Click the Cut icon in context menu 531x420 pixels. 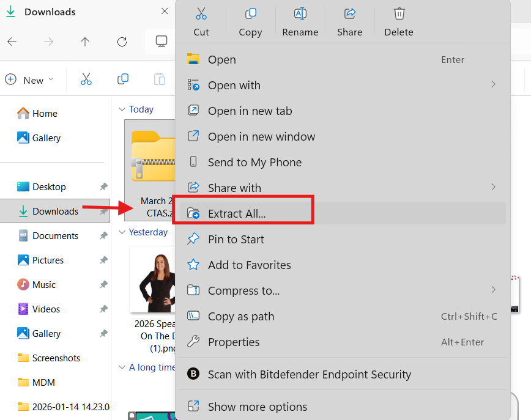(201, 14)
